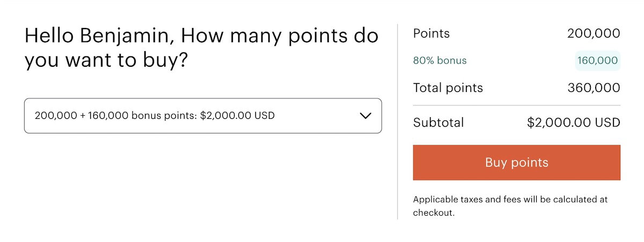Click the horizontal divider above Subtotal

516,105
